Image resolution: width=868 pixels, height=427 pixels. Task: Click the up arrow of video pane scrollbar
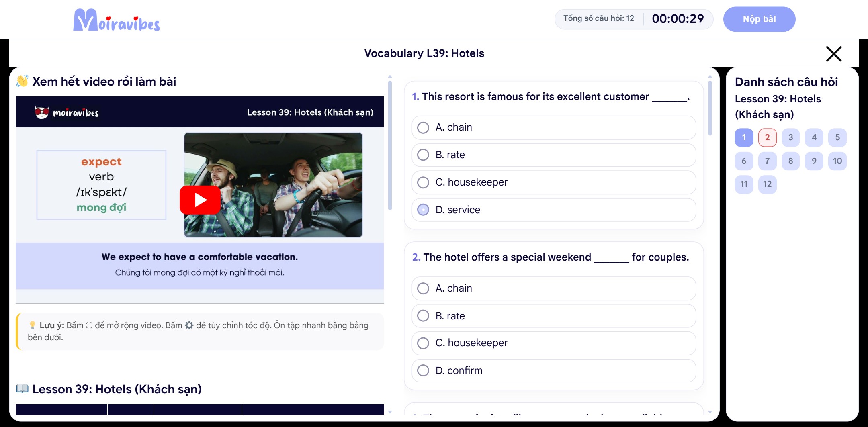click(390, 76)
